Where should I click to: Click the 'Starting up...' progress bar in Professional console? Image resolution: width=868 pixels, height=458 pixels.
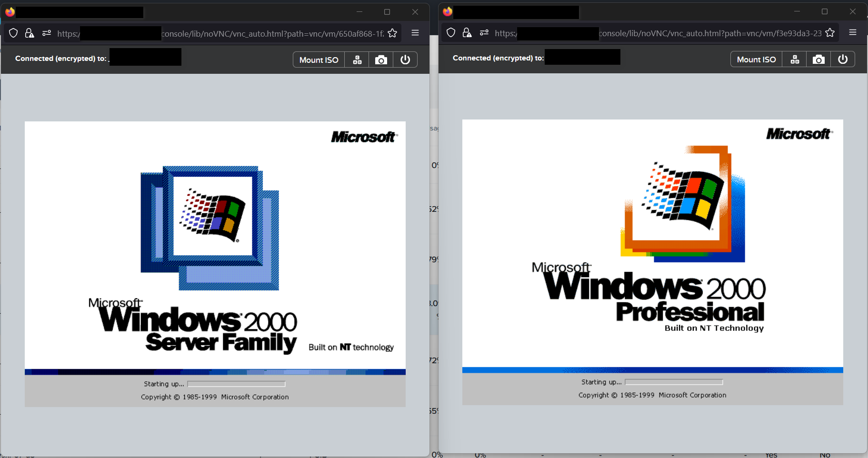click(x=674, y=382)
